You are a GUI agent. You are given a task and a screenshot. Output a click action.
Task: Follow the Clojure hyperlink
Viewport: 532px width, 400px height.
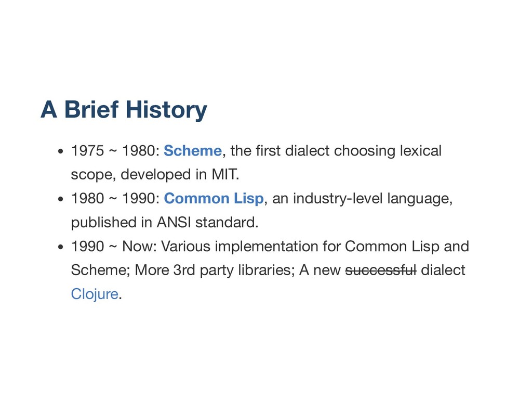pyautogui.click(x=95, y=294)
